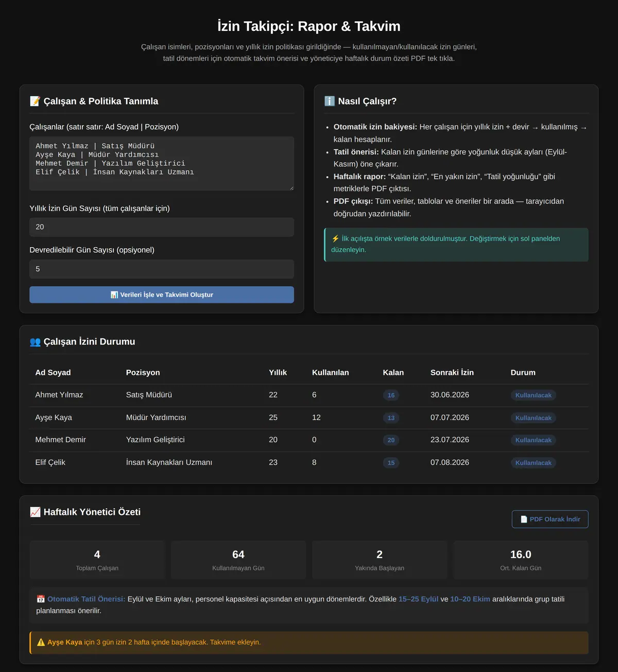
Task: Select Ayşe Kaya in the employee table
Action: pyautogui.click(x=54, y=418)
